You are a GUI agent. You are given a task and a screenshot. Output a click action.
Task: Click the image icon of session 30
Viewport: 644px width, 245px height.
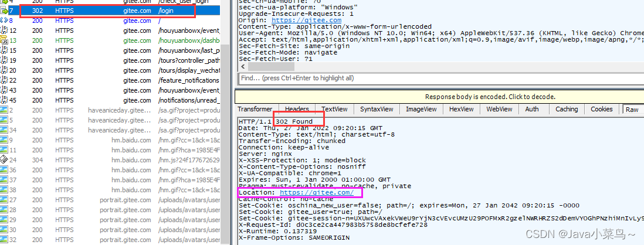[x=4, y=230]
